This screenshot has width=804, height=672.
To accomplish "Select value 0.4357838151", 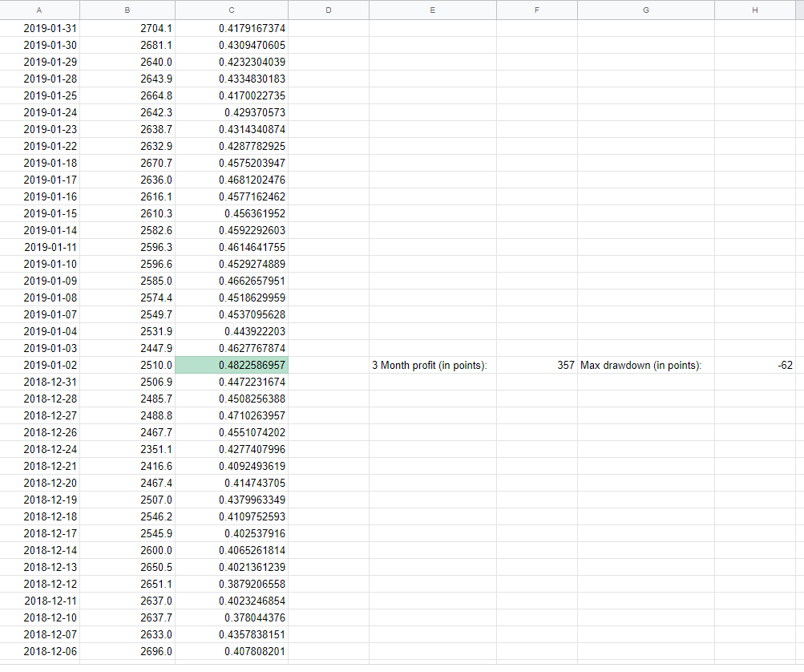I will click(x=231, y=634).
